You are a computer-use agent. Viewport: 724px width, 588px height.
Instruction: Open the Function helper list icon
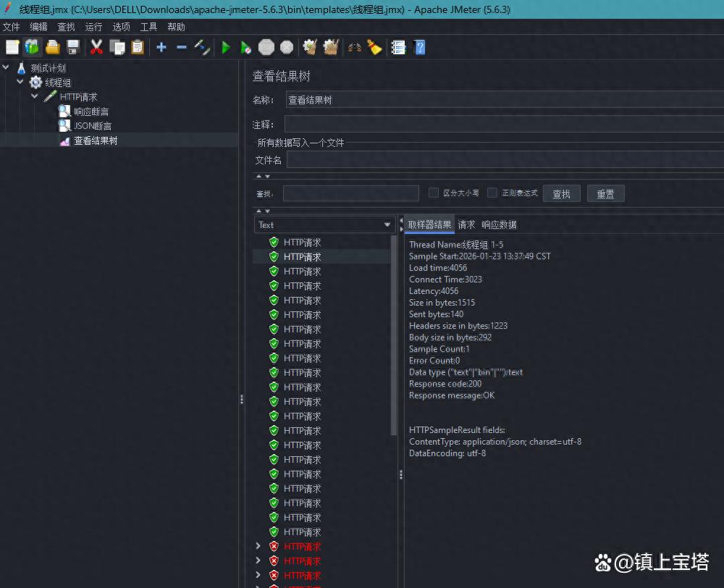tap(398, 47)
